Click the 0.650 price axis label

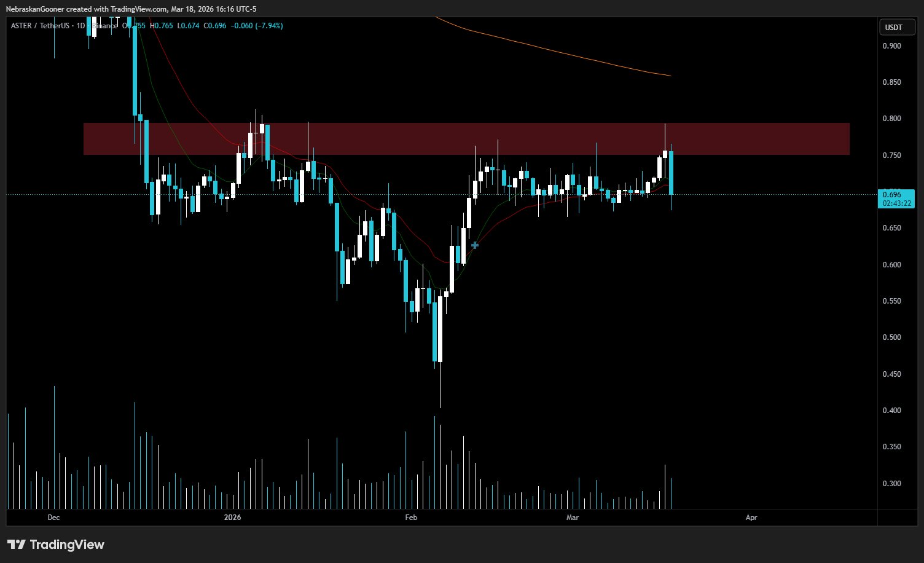(x=891, y=228)
